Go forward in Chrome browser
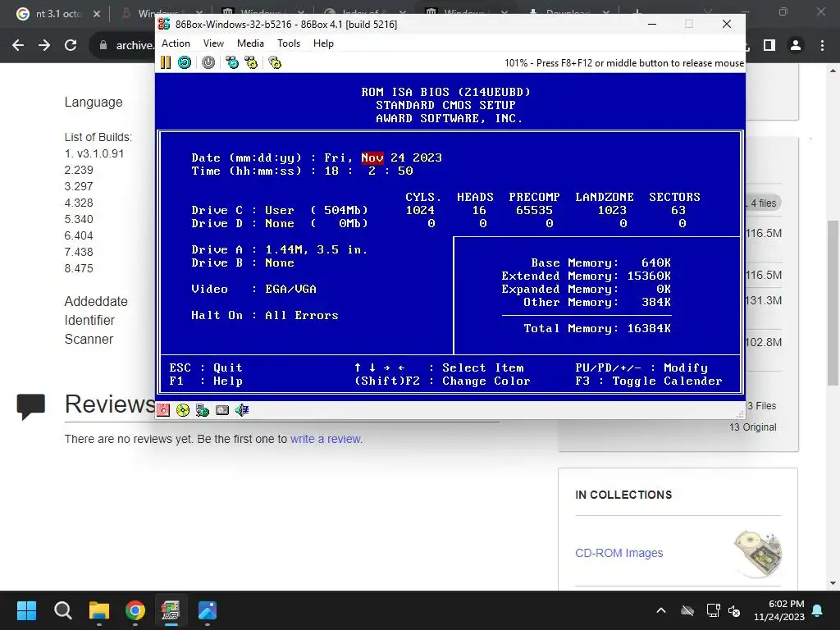This screenshot has height=630, width=840. click(x=44, y=46)
